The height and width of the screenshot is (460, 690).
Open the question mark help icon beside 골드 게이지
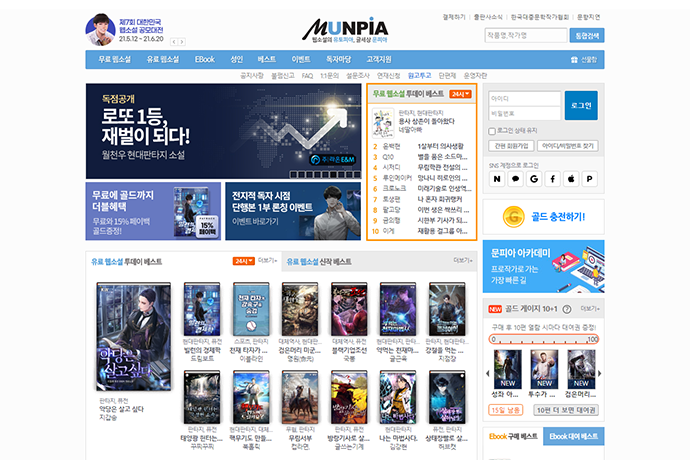coord(567,309)
